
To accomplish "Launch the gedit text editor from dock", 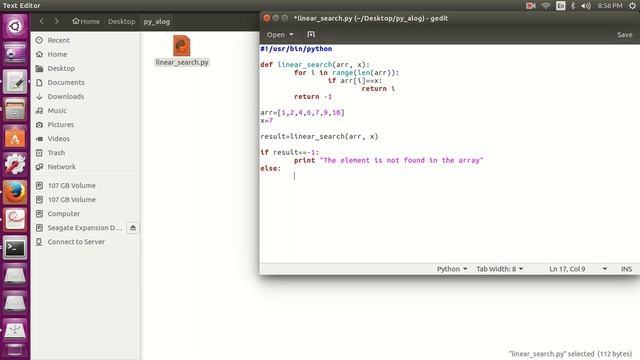I will tap(15, 82).
